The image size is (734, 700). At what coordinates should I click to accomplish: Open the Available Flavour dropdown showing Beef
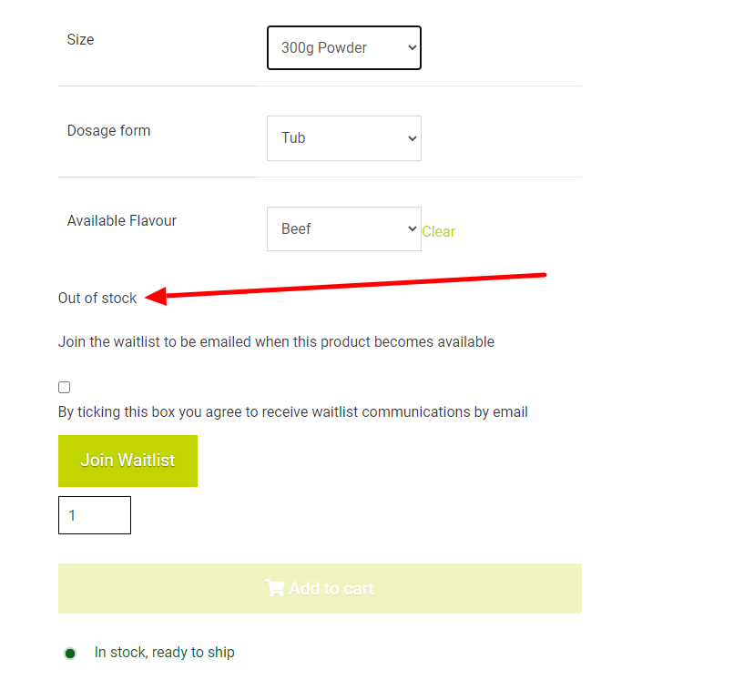pyautogui.click(x=344, y=228)
